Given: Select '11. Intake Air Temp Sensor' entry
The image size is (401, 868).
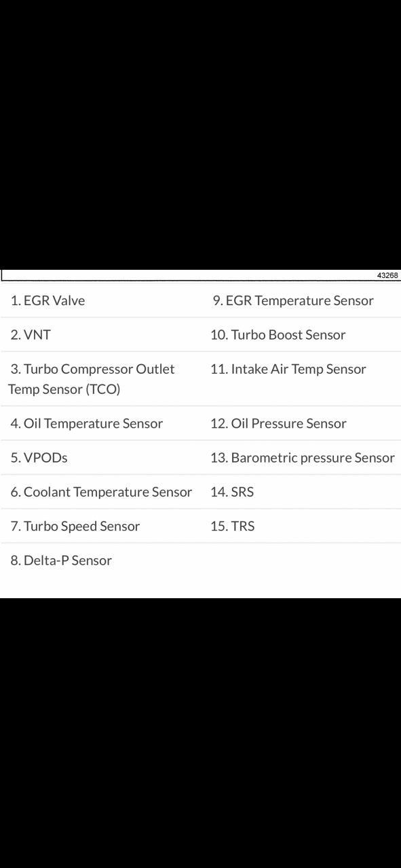Looking at the screenshot, I should pos(288,369).
